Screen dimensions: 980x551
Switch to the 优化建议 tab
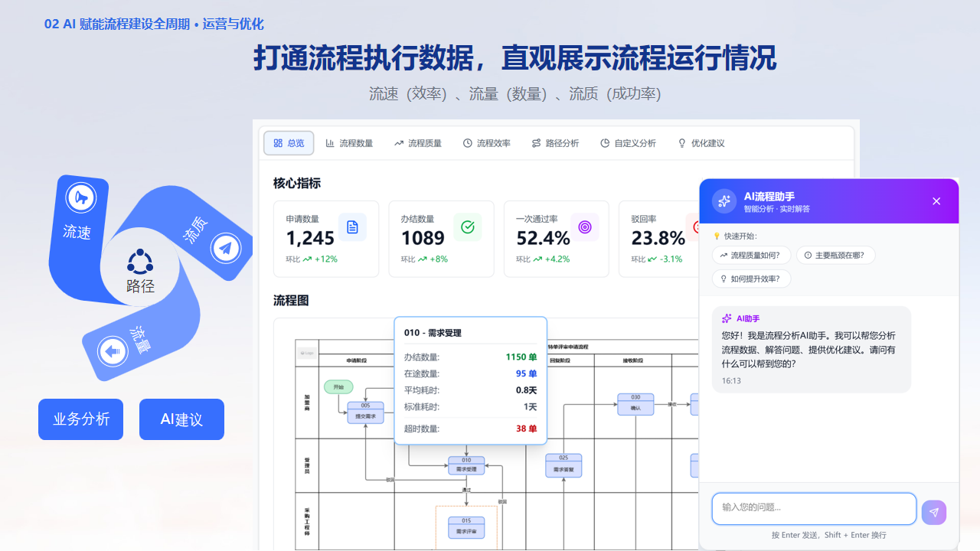click(701, 143)
